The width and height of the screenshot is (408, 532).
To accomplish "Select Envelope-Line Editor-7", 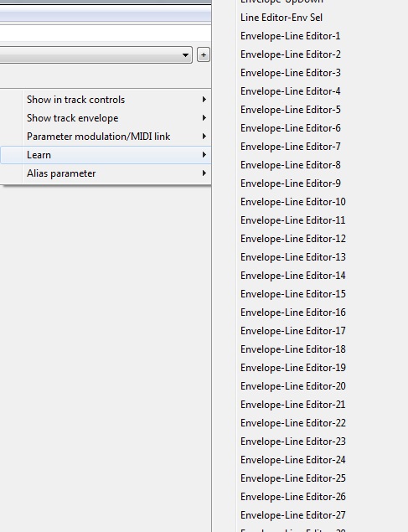I will [x=291, y=147].
